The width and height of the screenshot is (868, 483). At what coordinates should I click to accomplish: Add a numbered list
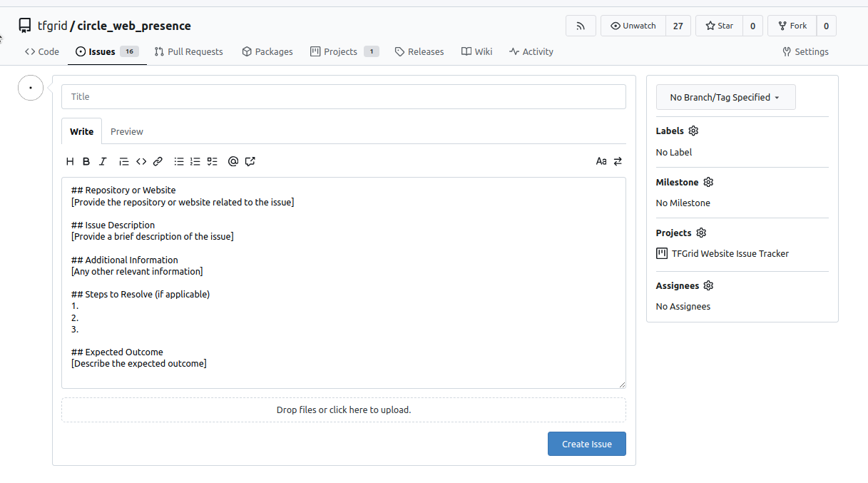point(195,161)
